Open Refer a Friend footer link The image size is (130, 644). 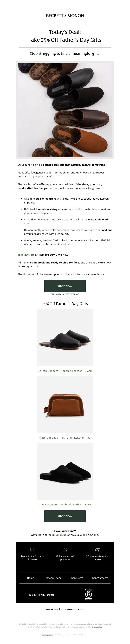coord(54,578)
